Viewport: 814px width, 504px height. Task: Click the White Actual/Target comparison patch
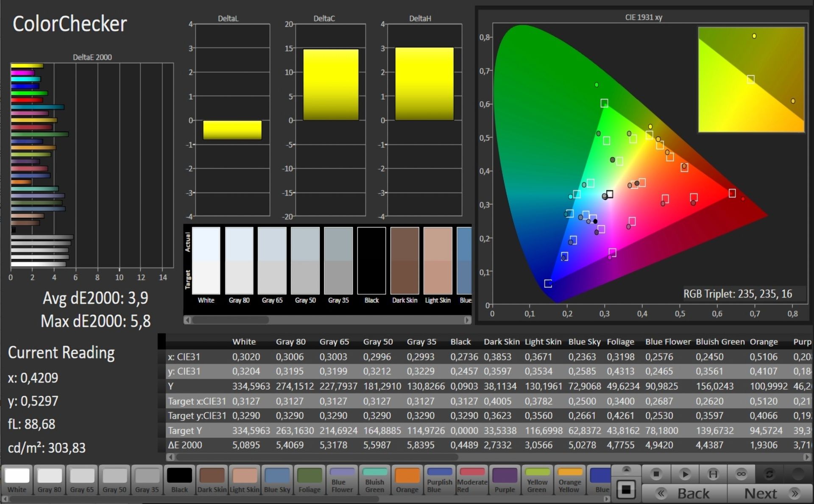[206, 261]
